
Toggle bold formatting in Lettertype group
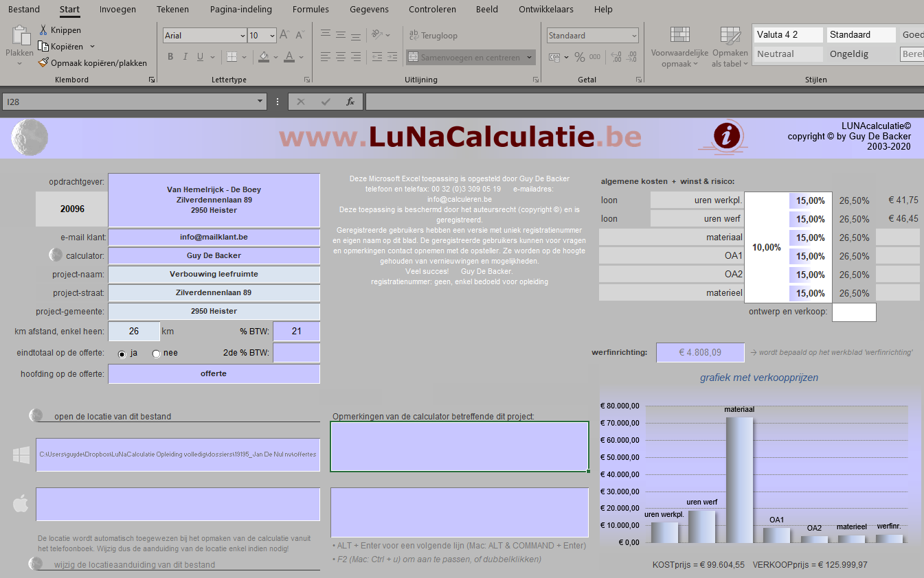pyautogui.click(x=171, y=57)
